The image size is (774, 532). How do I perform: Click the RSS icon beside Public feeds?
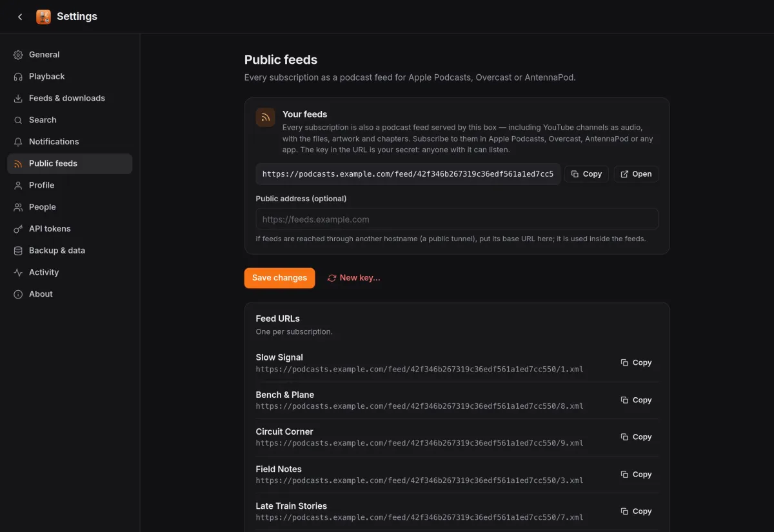pos(18,164)
